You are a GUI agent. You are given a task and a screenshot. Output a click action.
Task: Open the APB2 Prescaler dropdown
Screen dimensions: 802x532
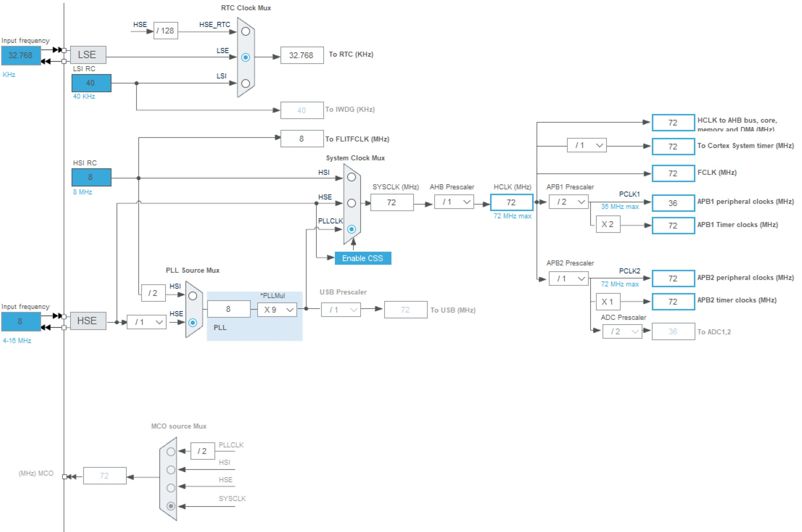point(568,279)
